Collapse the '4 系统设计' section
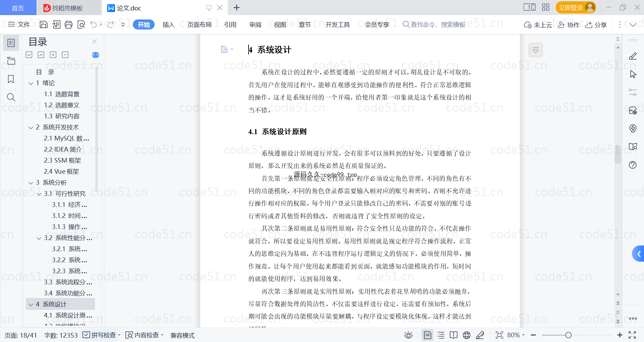 (31, 304)
